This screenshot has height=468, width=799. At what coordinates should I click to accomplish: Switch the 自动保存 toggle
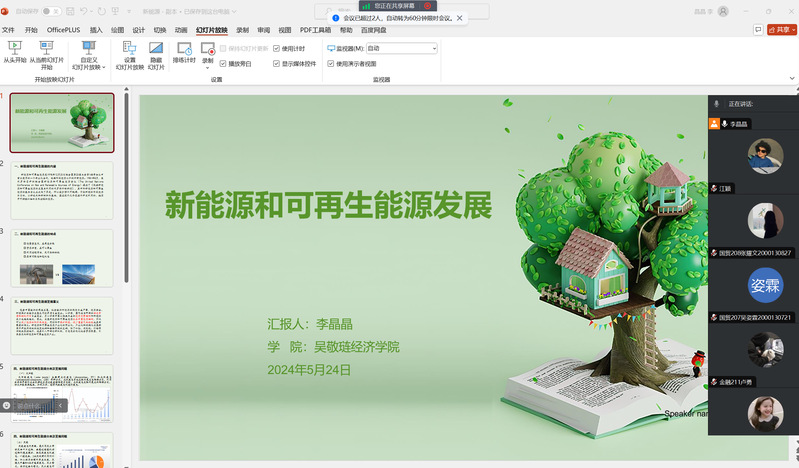50,11
